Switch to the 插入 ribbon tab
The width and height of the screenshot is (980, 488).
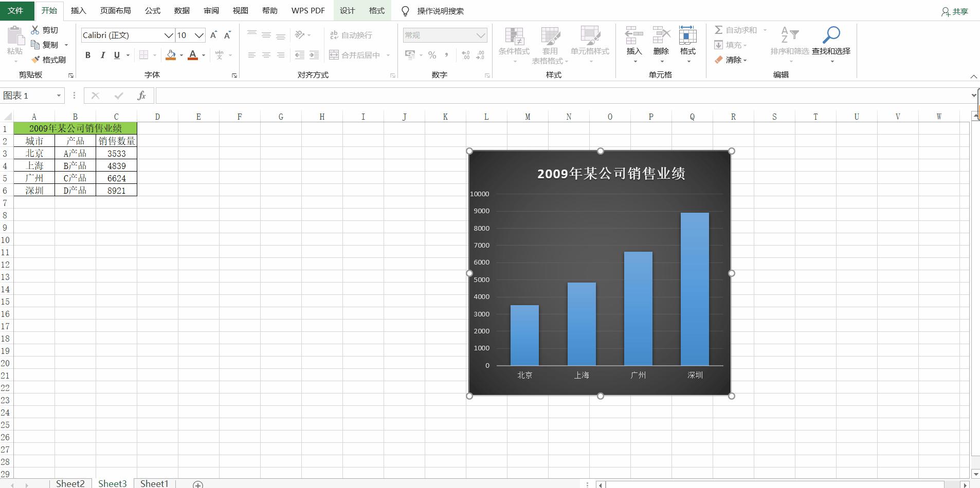pos(78,10)
